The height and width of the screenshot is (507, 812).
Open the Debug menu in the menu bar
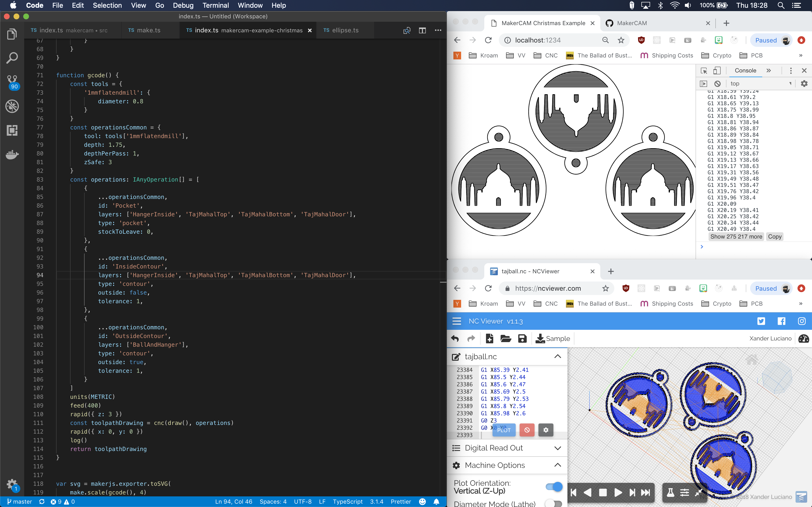(x=183, y=5)
